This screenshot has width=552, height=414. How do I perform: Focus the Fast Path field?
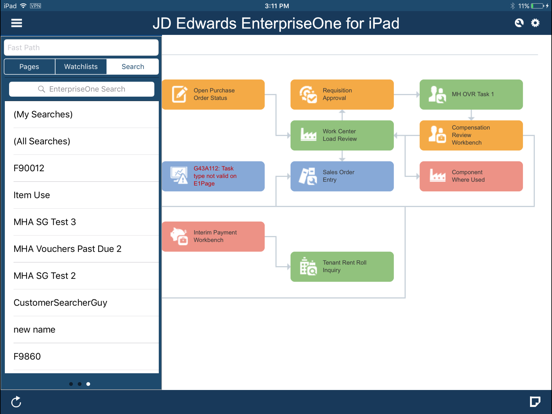click(81, 48)
